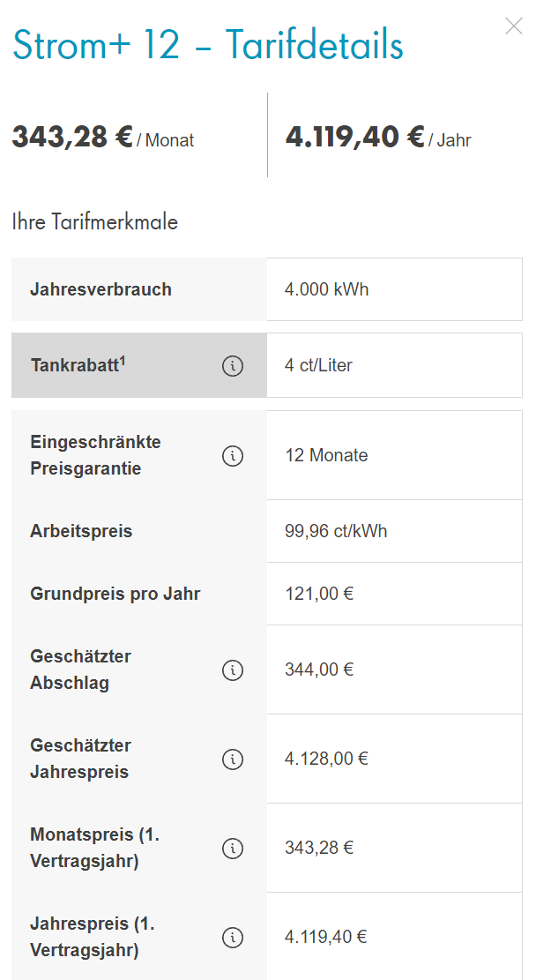Select the monthly price 343,28 € / Monat
This screenshot has height=980, width=536.
coord(103,138)
